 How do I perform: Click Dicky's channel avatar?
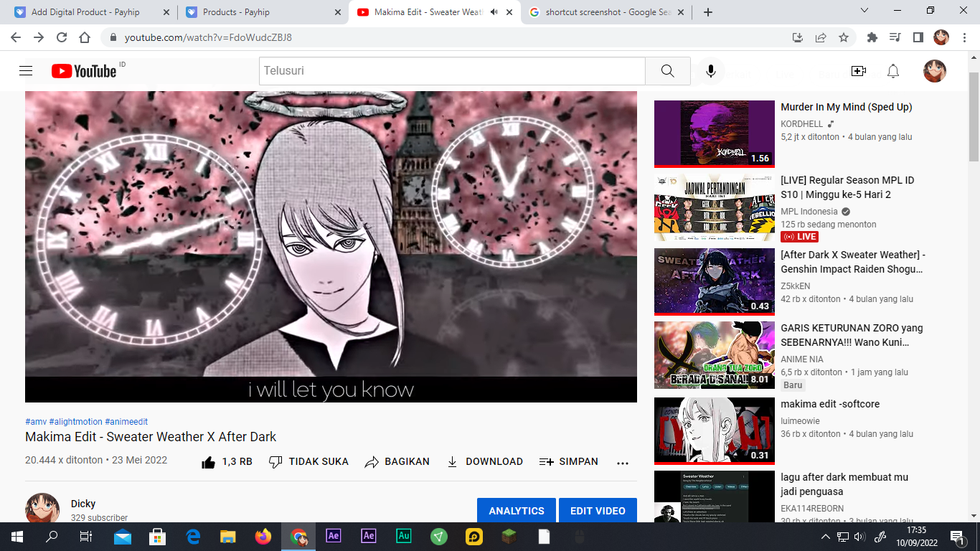(x=42, y=508)
